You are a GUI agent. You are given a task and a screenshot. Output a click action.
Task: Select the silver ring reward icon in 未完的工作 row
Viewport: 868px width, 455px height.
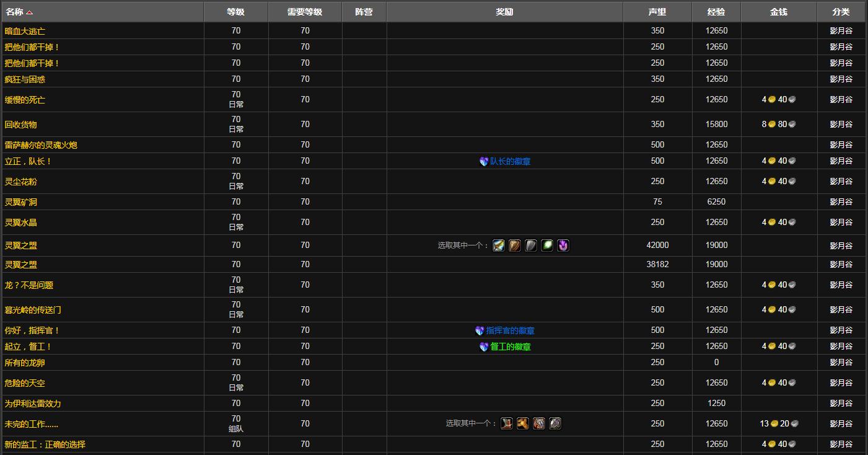click(x=555, y=423)
